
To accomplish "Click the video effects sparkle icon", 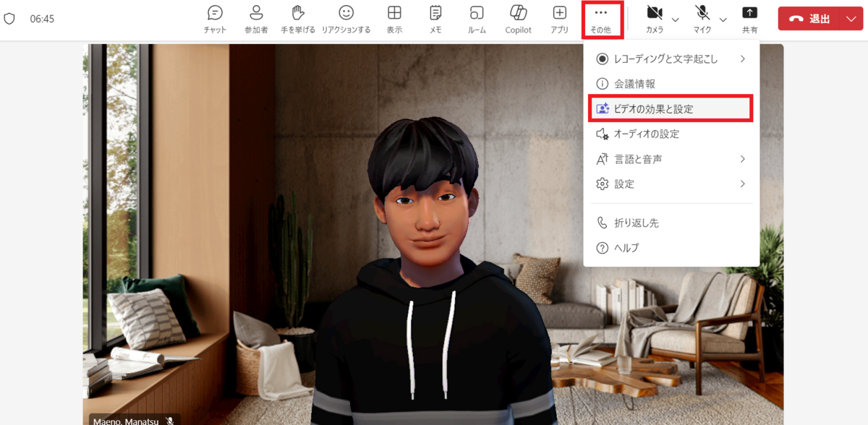I will [x=603, y=109].
